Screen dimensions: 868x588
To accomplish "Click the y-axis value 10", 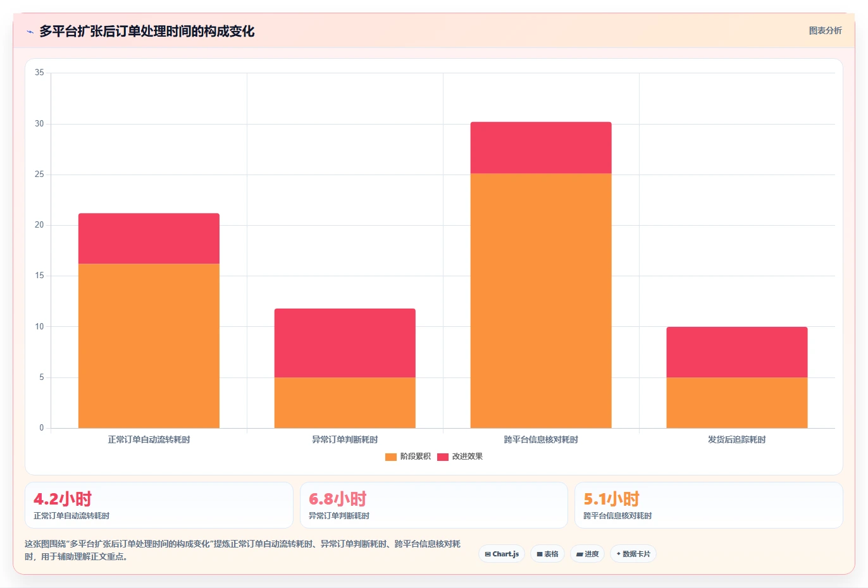I will (x=39, y=326).
